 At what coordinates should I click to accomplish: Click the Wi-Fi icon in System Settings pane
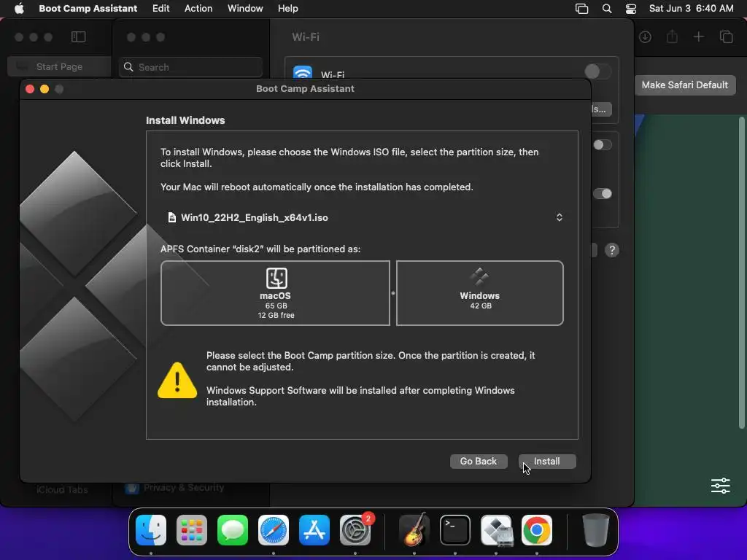303,72
